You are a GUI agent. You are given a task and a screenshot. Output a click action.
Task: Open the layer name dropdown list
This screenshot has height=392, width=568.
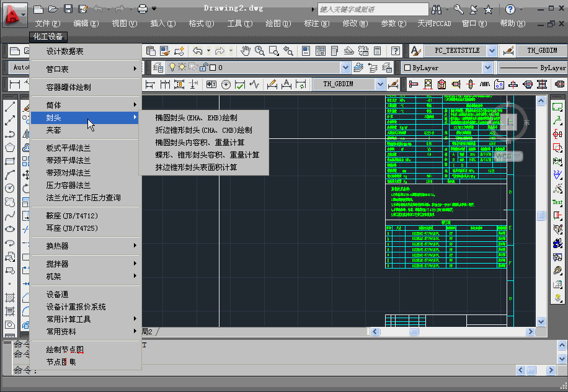click(x=345, y=68)
